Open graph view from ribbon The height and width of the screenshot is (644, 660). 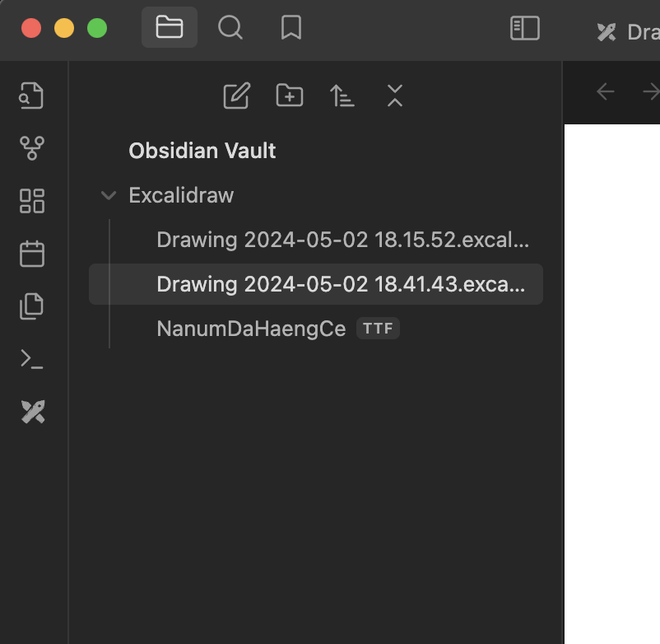coord(32,148)
